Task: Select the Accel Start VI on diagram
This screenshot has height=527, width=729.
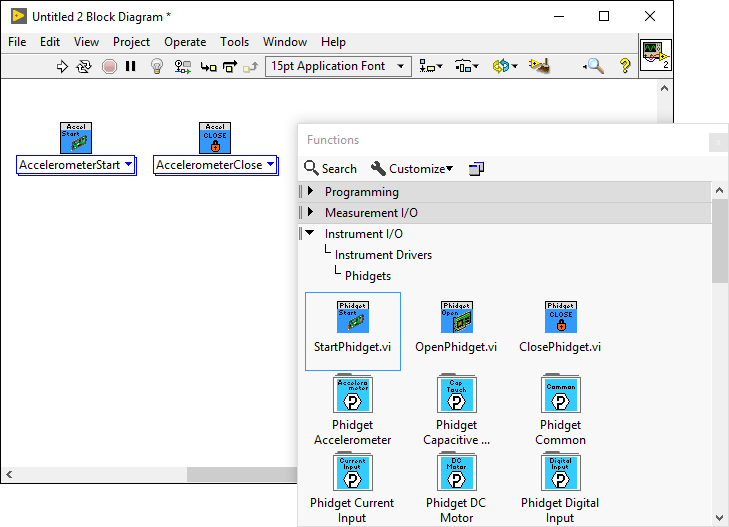Action: click(x=76, y=138)
